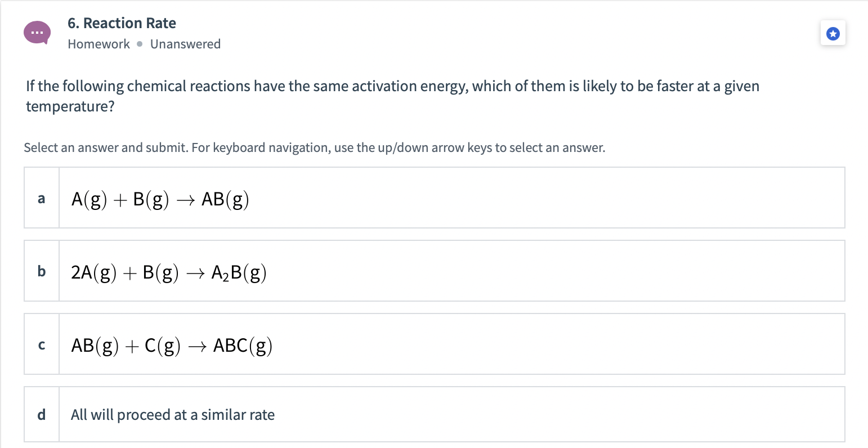The height and width of the screenshot is (448, 868).
Task: Click the Homework label
Action: click(99, 44)
